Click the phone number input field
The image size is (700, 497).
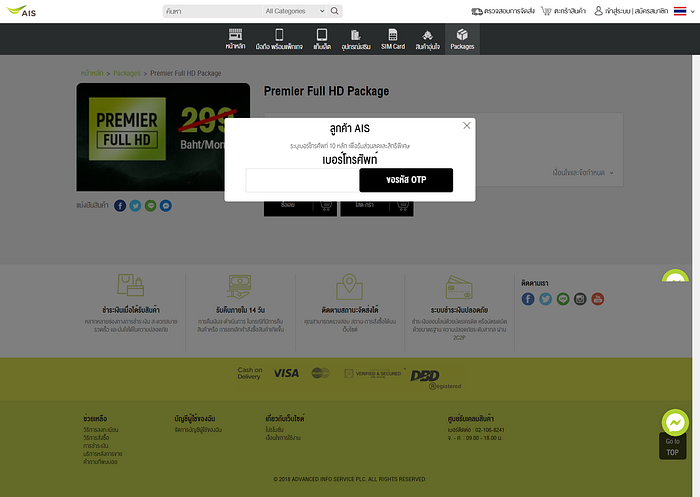click(302, 180)
